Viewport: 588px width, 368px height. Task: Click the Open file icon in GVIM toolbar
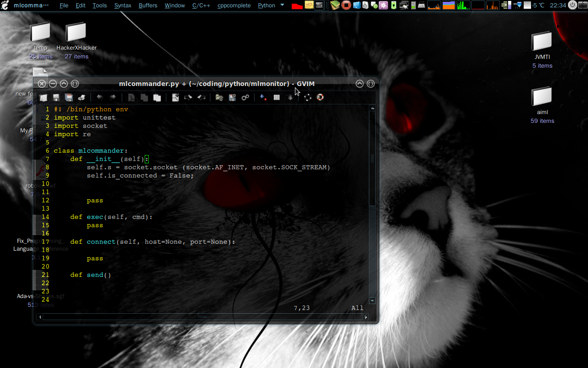coord(43,98)
